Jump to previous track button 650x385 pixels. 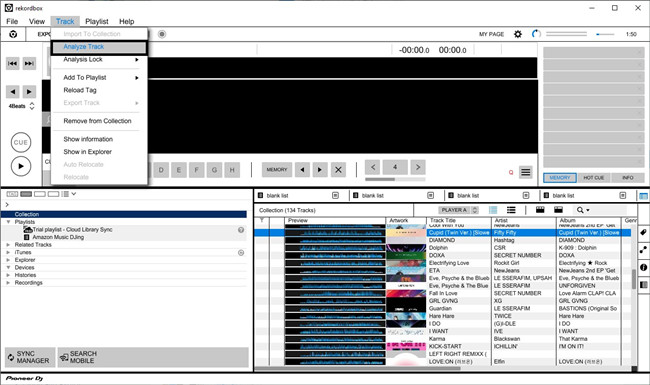[13, 63]
